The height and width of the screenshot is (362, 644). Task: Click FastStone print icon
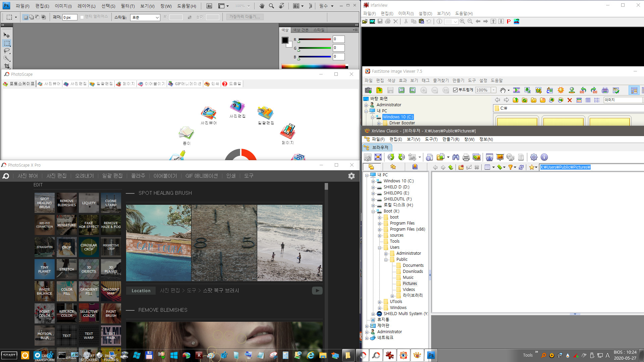point(605,90)
